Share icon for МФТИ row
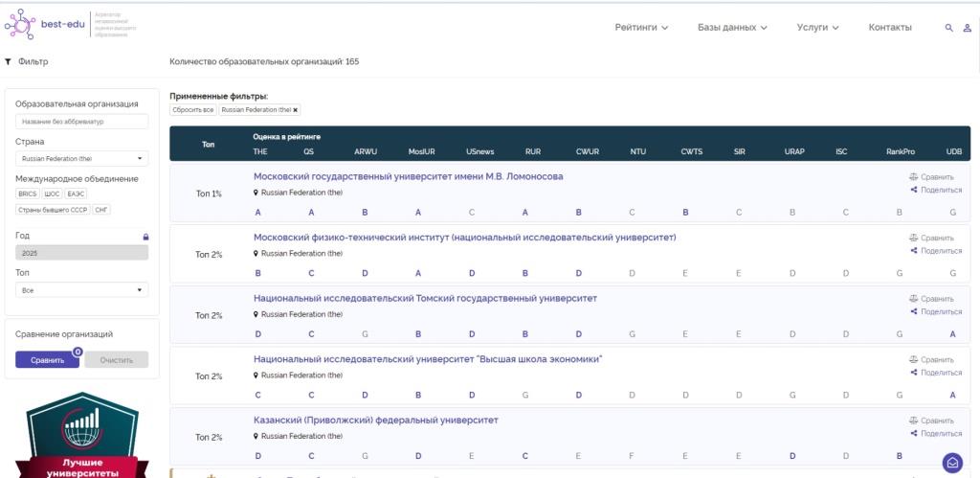Image resolution: width=980 pixels, height=478 pixels. click(x=914, y=250)
